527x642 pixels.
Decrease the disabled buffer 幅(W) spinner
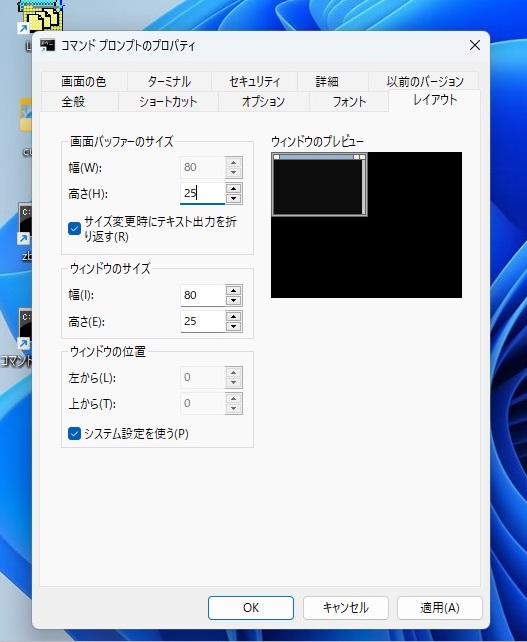[234, 172]
